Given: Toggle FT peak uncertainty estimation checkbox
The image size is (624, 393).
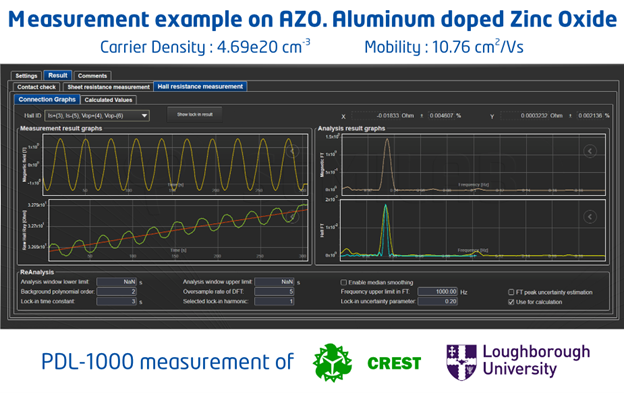Looking at the screenshot, I should 511,292.
